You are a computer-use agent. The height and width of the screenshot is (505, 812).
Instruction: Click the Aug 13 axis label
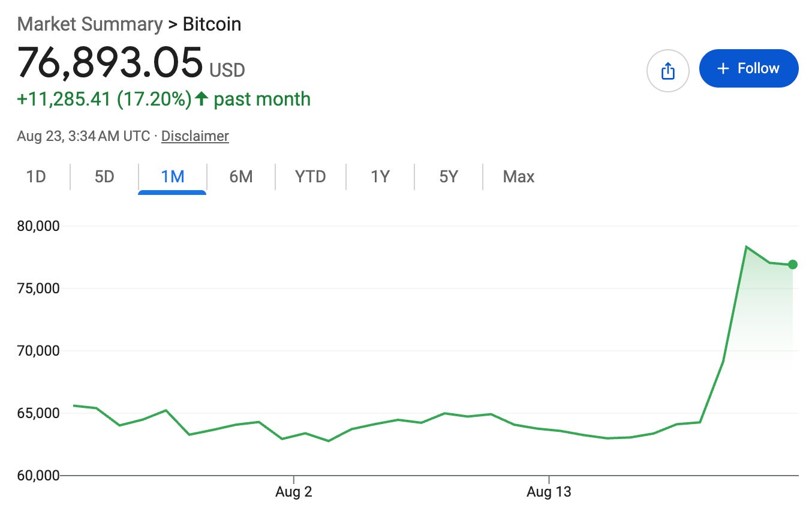(549, 492)
